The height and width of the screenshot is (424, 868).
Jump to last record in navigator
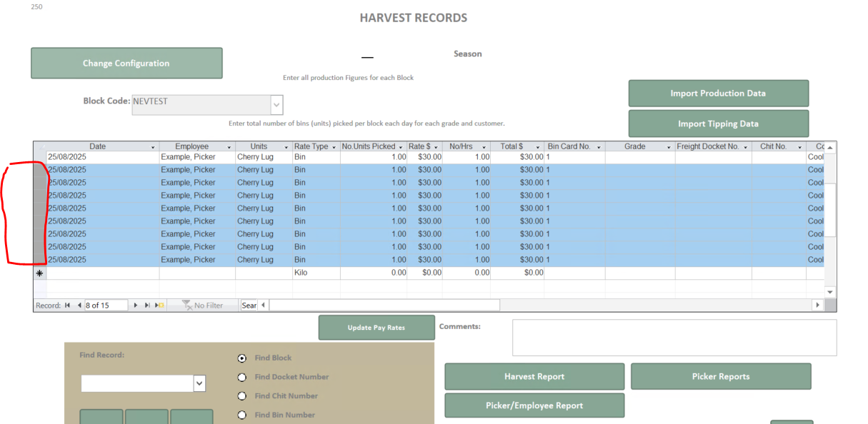[x=147, y=306]
